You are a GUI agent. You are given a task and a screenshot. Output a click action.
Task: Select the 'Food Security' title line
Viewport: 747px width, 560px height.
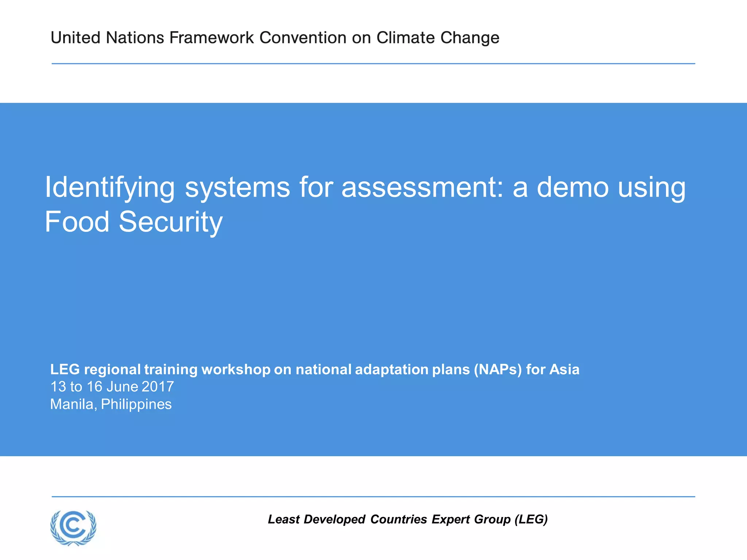[x=133, y=222]
